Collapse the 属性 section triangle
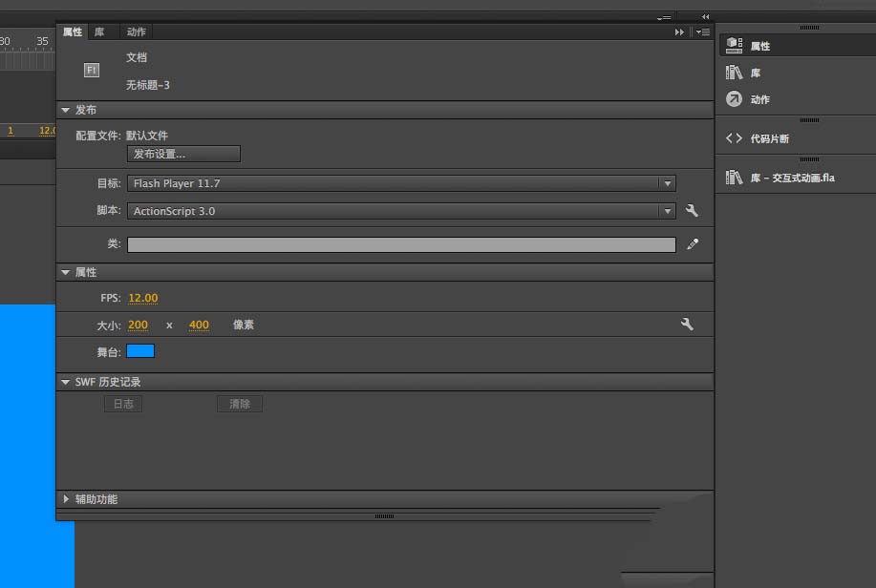Viewport: 876px width, 588px height. click(x=65, y=272)
